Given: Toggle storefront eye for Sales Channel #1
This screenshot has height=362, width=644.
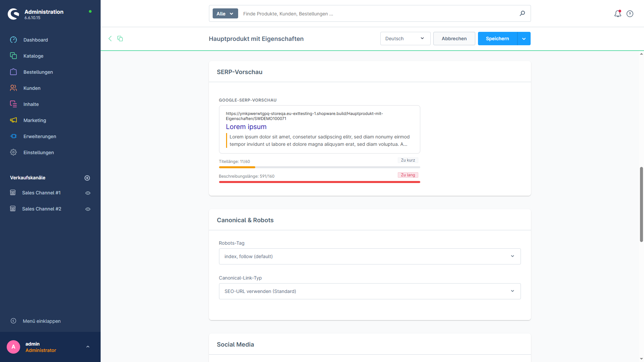Looking at the screenshot, I should [88, 193].
